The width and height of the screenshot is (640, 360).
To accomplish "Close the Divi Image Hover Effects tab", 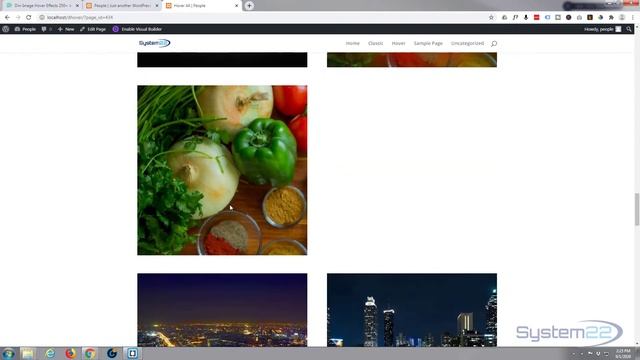I will tap(77, 6).
